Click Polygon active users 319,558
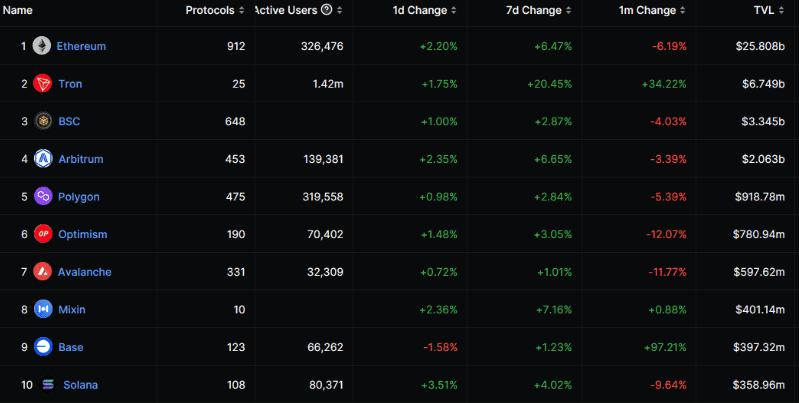Screen dimensions: 799x403 pyautogui.click(x=322, y=197)
